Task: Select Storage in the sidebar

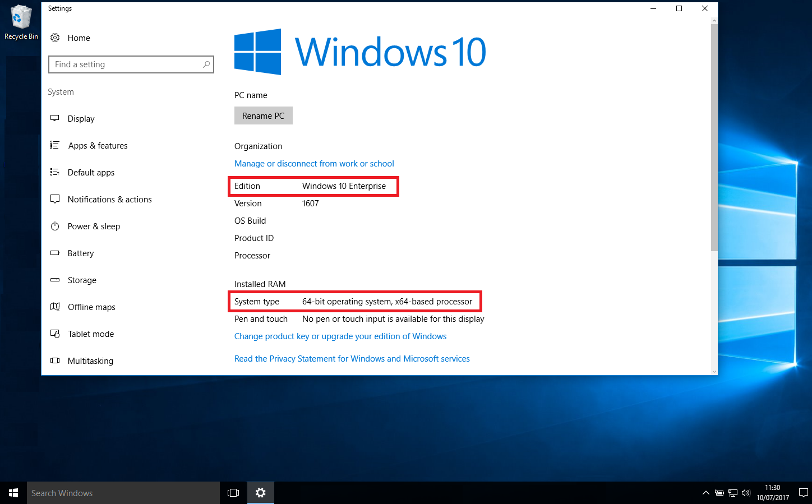Action: click(82, 280)
